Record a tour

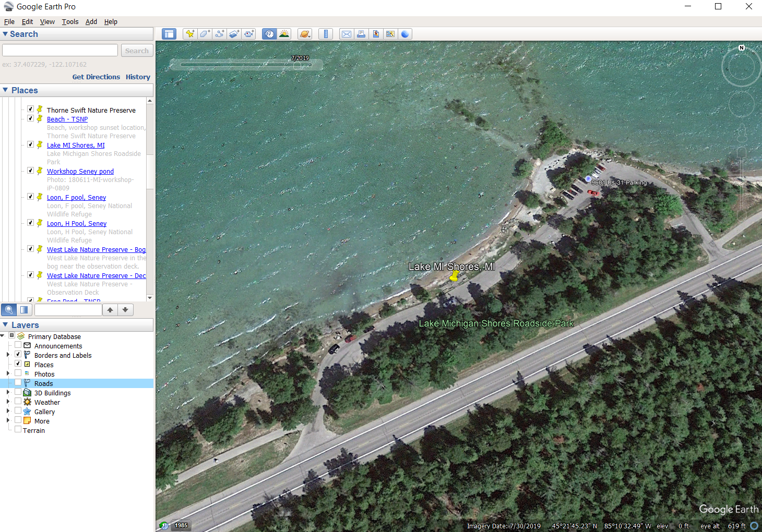coord(249,34)
